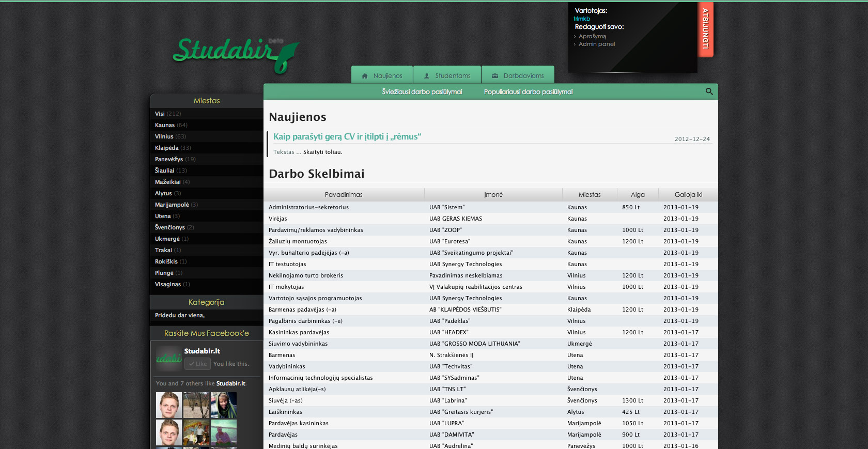Click Skaityti toliau read more link

pyautogui.click(x=322, y=152)
